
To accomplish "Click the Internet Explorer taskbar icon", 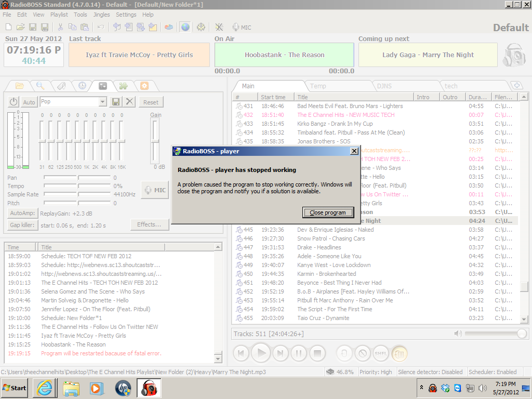I will click(45, 388).
